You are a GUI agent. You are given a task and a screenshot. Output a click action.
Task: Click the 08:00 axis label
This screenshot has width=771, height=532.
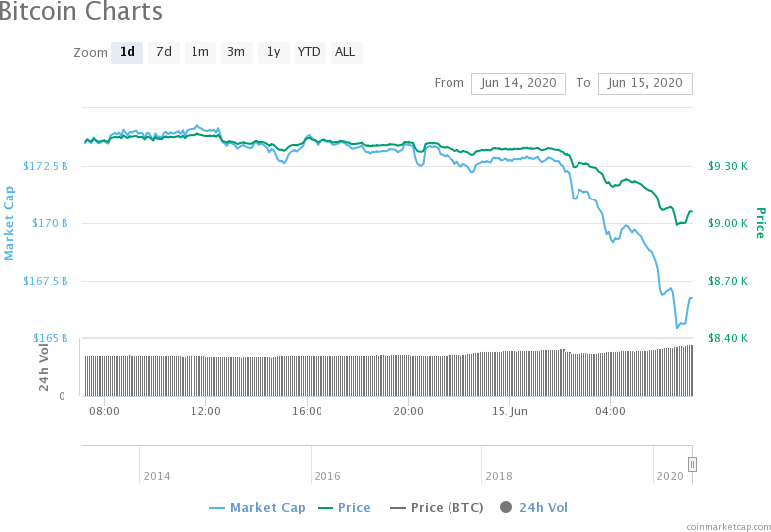coord(104,411)
